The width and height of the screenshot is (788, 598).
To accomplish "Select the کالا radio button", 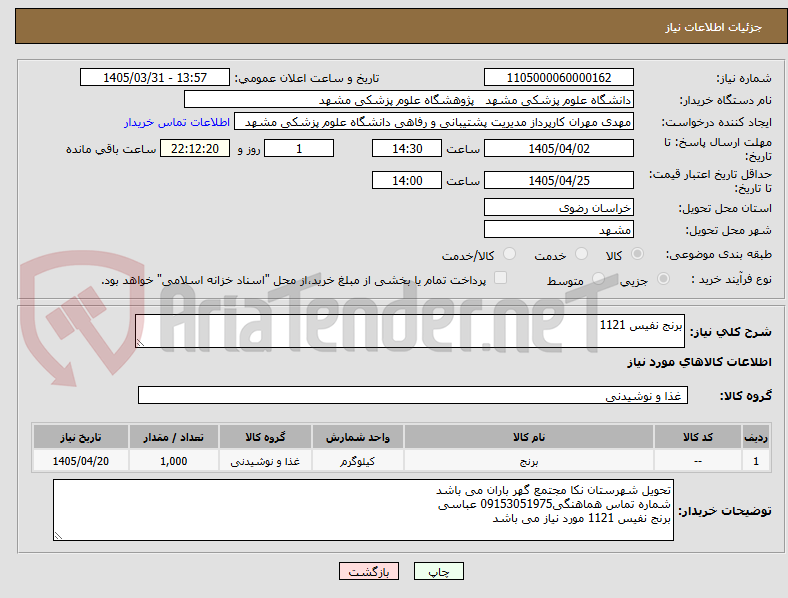I will [x=637, y=254].
